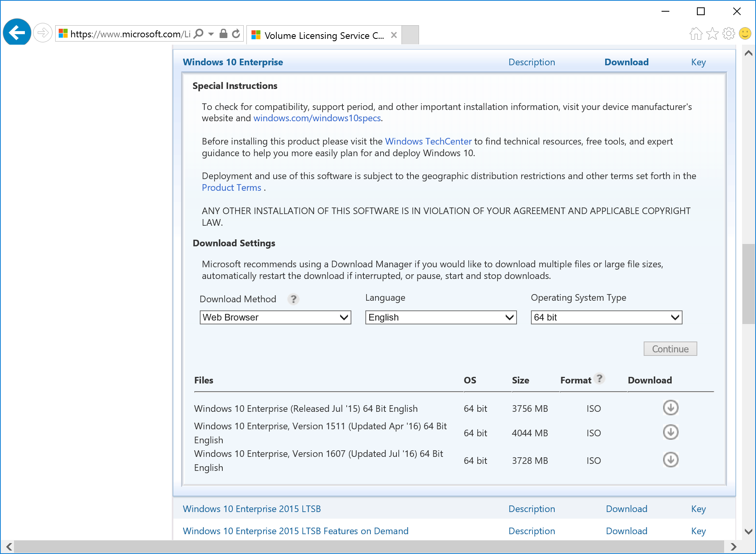Click the Windows 10 Enterprise 2015 LTSB title
This screenshot has height=554, width=756.
(252, 509)
